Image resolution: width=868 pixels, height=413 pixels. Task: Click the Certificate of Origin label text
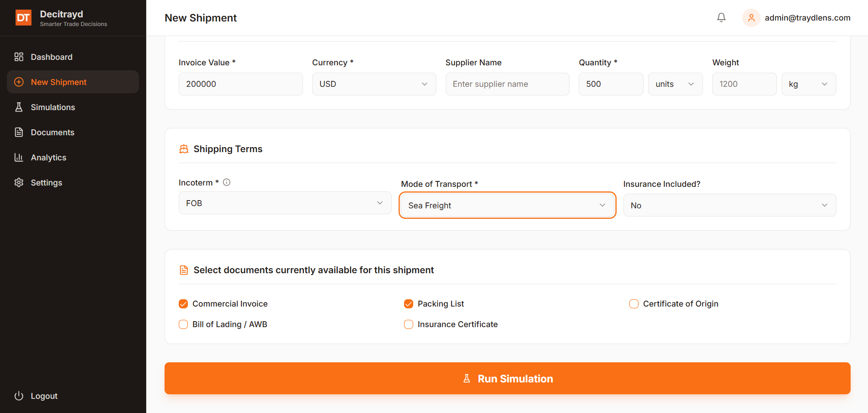(681, 304)
